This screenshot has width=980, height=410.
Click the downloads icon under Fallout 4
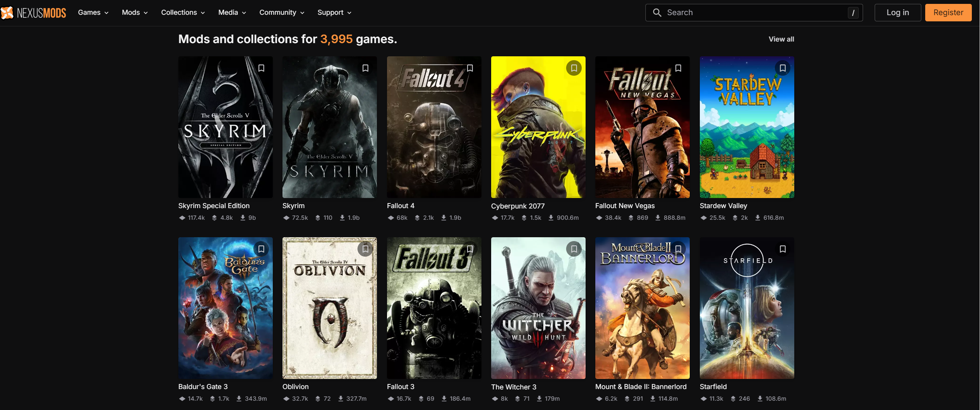[443, 218]
